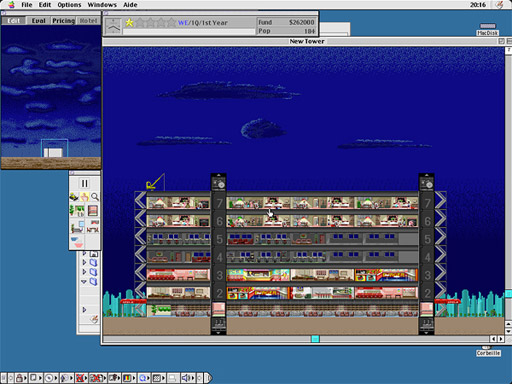The width and height of the screenshot is (512, 384).
Task: Select the magnifying glass zoom tool
Action: 95,197
